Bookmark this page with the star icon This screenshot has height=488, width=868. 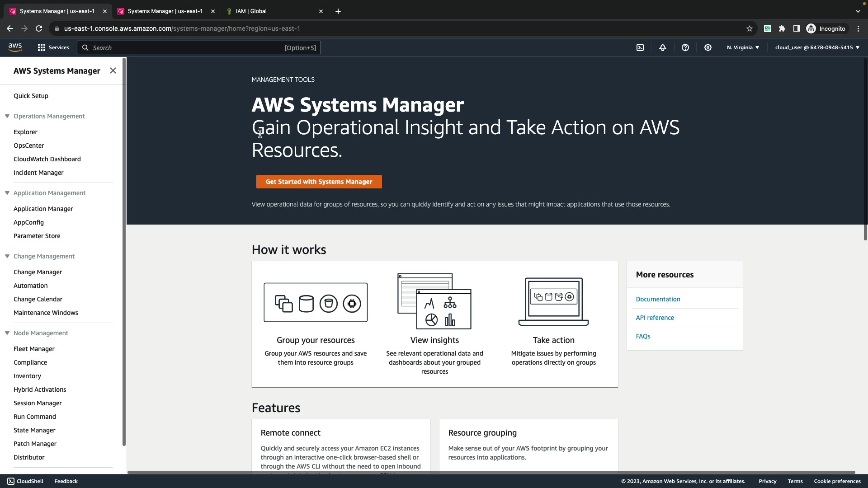pos(750,28)
